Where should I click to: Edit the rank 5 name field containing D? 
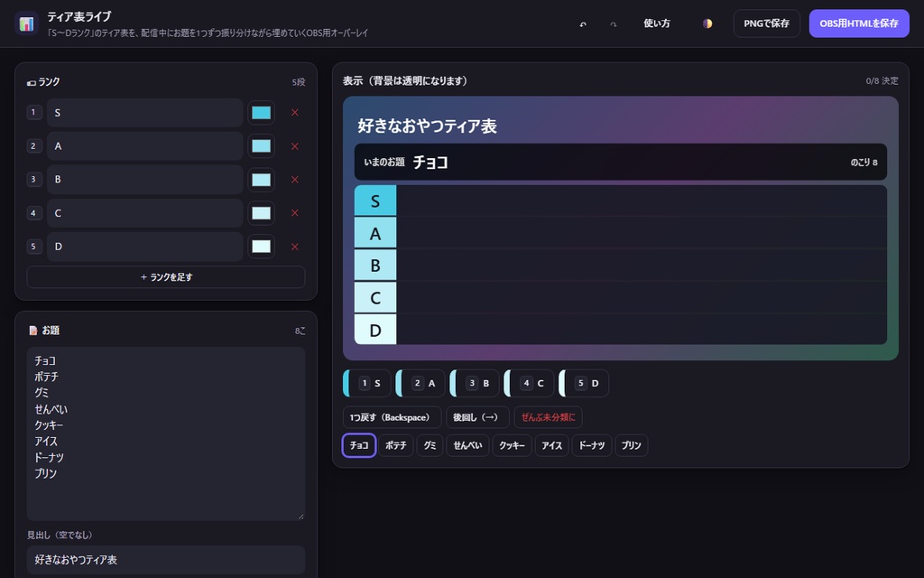point(145,247)
